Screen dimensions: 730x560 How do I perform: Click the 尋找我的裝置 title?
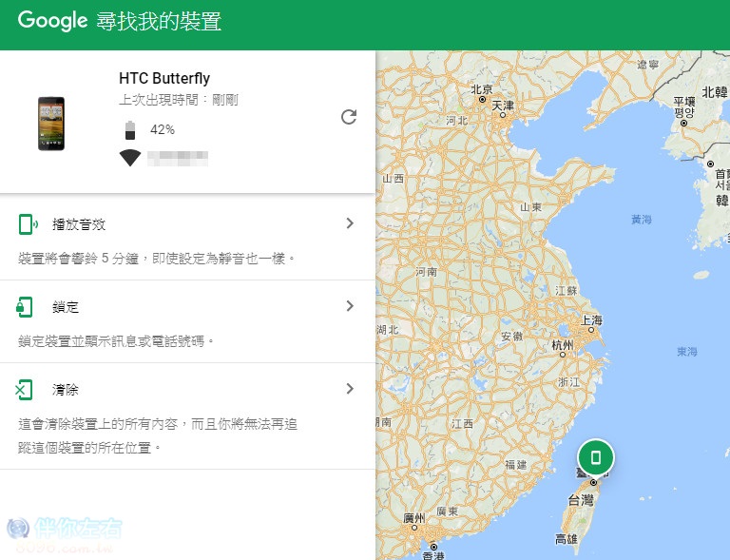pyautogui.click(x=159, y=22)
